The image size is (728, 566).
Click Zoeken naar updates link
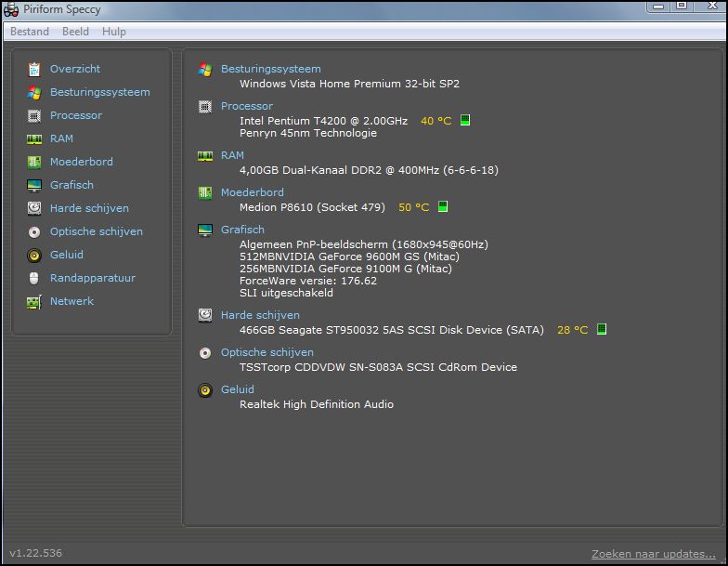pyautogui.click(x=653, y=554)
